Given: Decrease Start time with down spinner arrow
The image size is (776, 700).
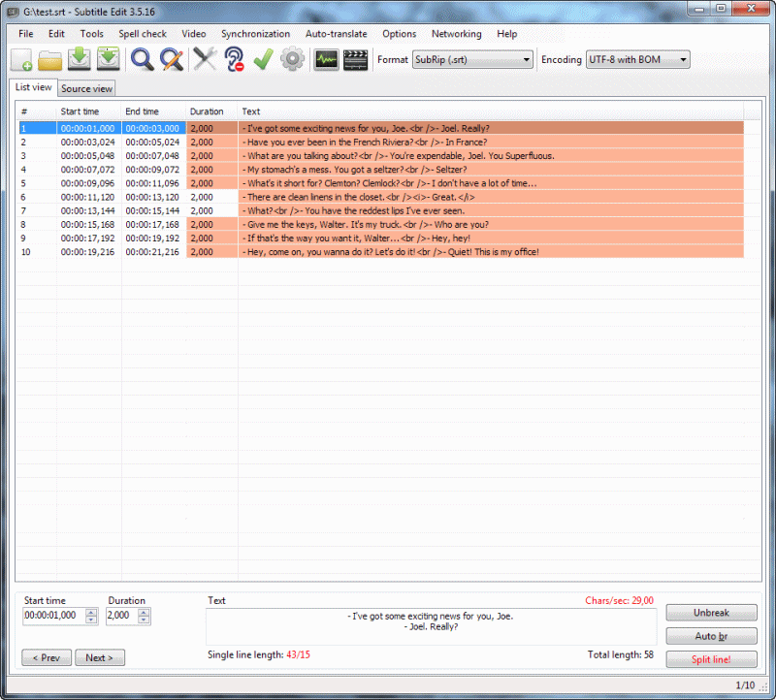Looking at the screenshot, I should (x=91, y=620).
